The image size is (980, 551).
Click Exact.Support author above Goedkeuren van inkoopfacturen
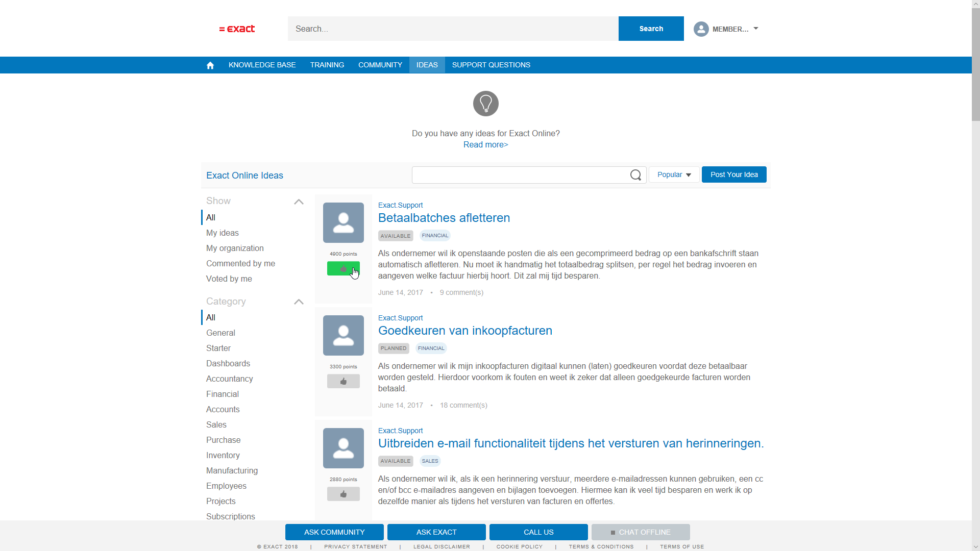tap(400, 318)
